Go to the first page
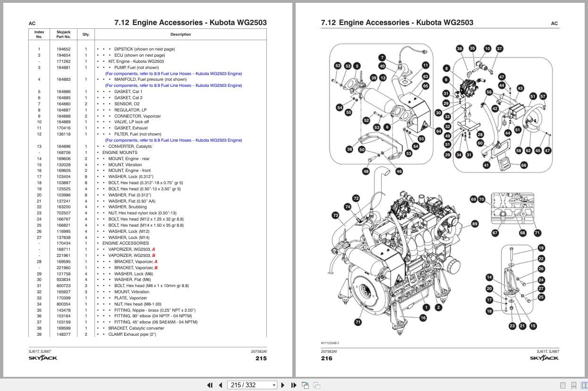588x391 pixels. pos(210,385)
